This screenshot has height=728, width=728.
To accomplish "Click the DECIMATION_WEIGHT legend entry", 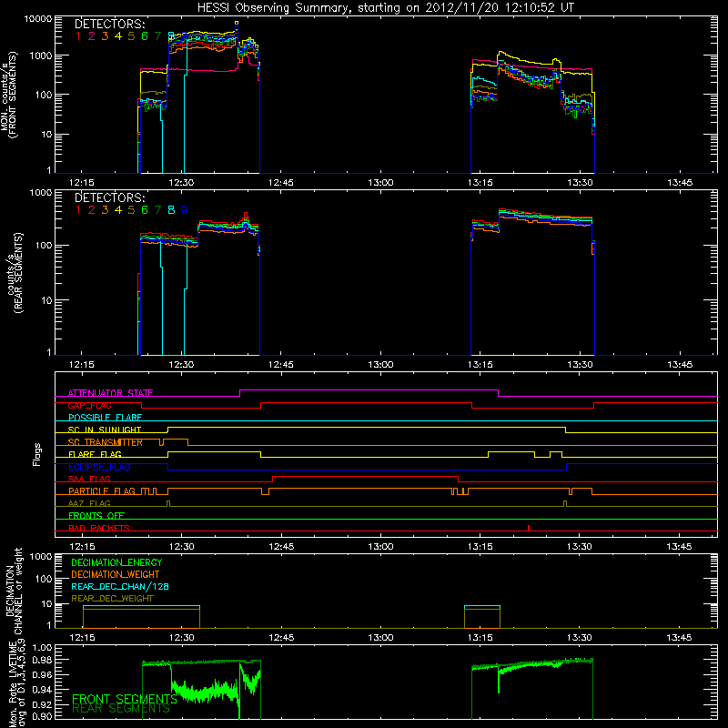I will (x=116, y=574).
